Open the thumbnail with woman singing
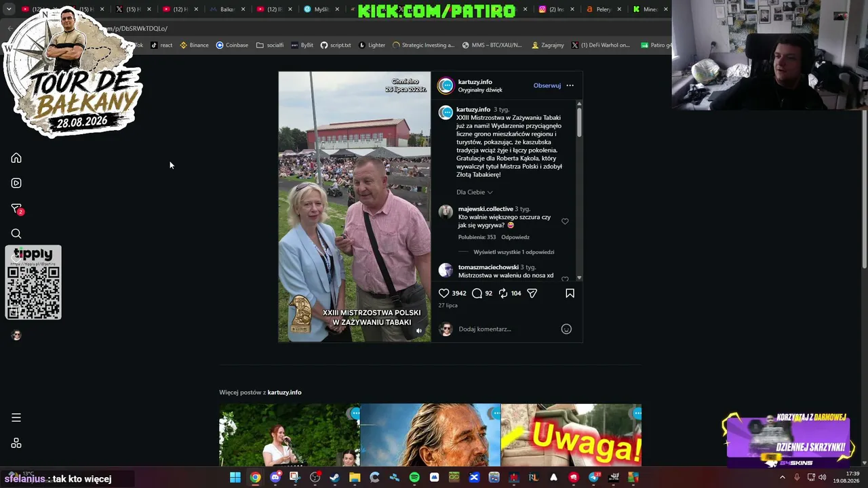Screen dimensions: 868x488 tap(290, 435)
